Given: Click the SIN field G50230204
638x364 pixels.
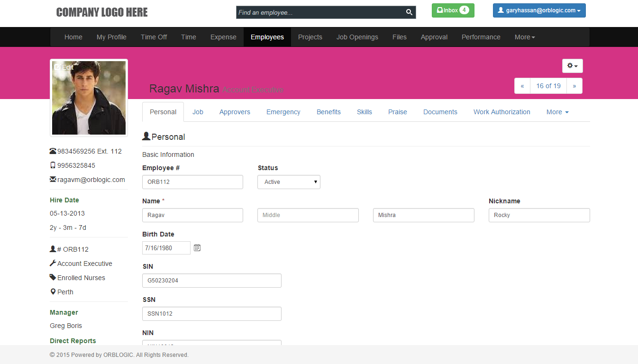Looking at the screenshot, I should [x=212, y=281].
